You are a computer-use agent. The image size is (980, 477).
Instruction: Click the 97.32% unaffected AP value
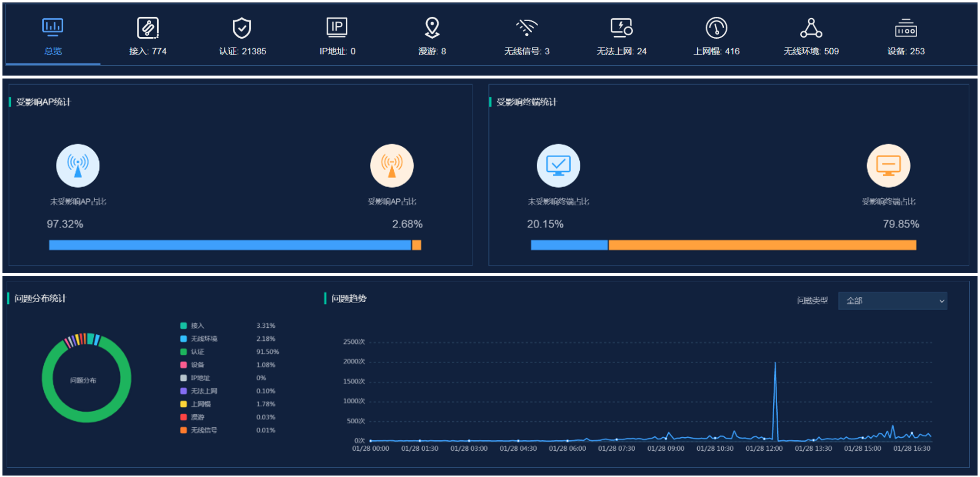tap(65, 224)
